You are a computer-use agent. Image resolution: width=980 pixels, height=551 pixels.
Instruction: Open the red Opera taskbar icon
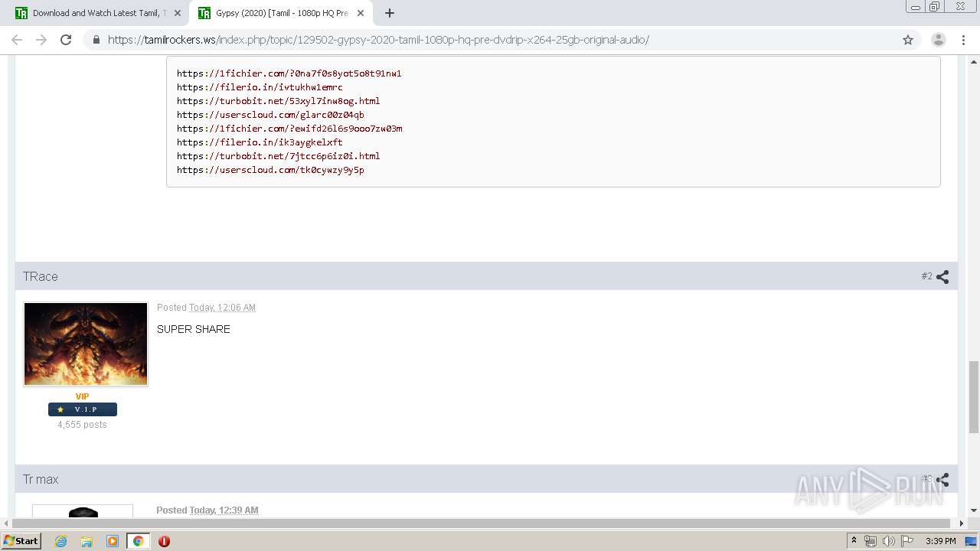tap(164, 541)
